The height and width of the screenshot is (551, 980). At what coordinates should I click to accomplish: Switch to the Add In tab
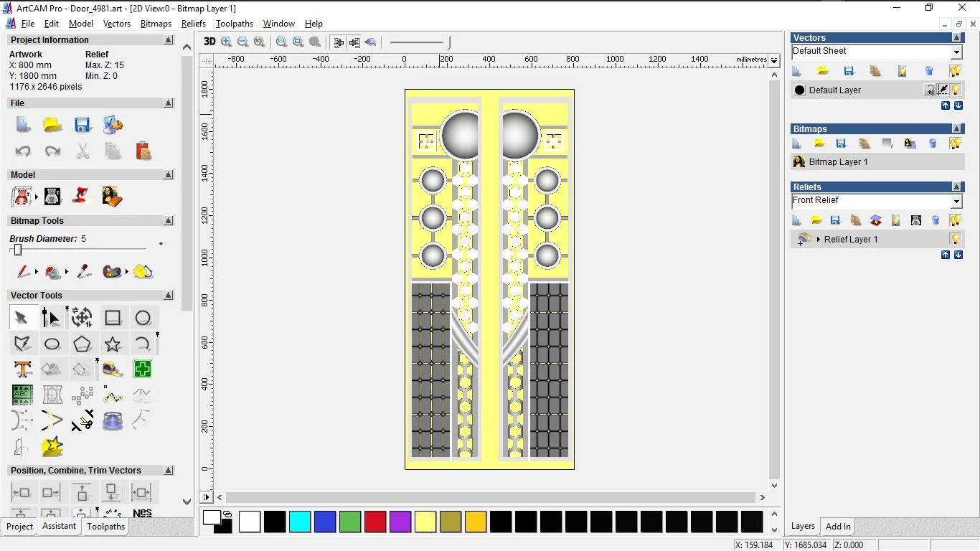click(x=838, y=527)
